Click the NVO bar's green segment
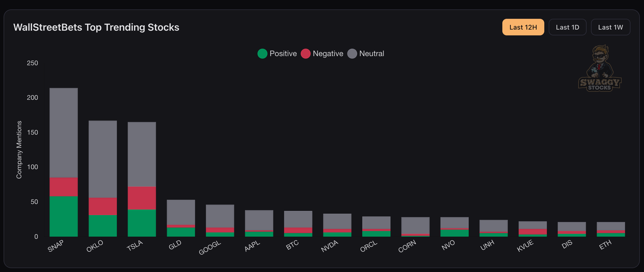This screenshot has width=644, height=272. [455, 233]
